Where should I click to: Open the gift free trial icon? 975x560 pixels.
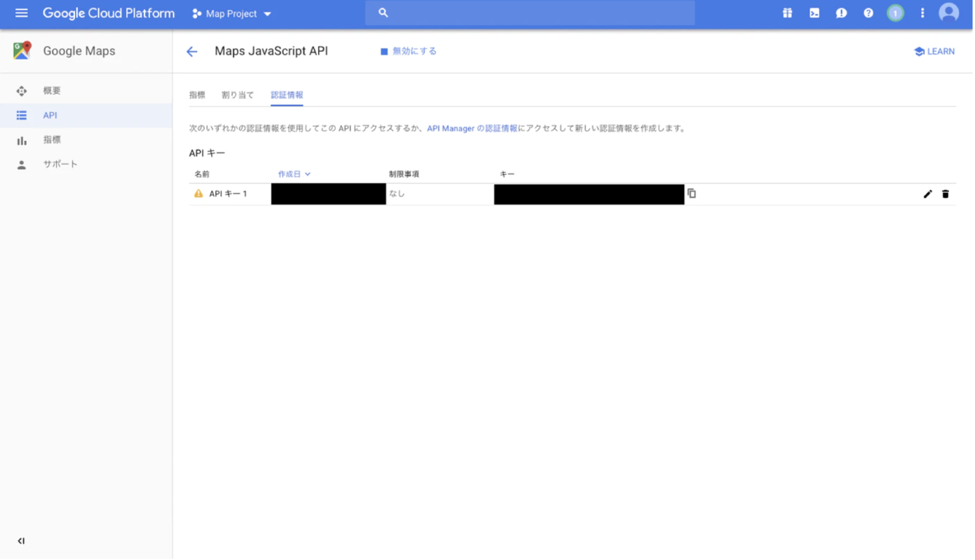(x=789, y=13)
